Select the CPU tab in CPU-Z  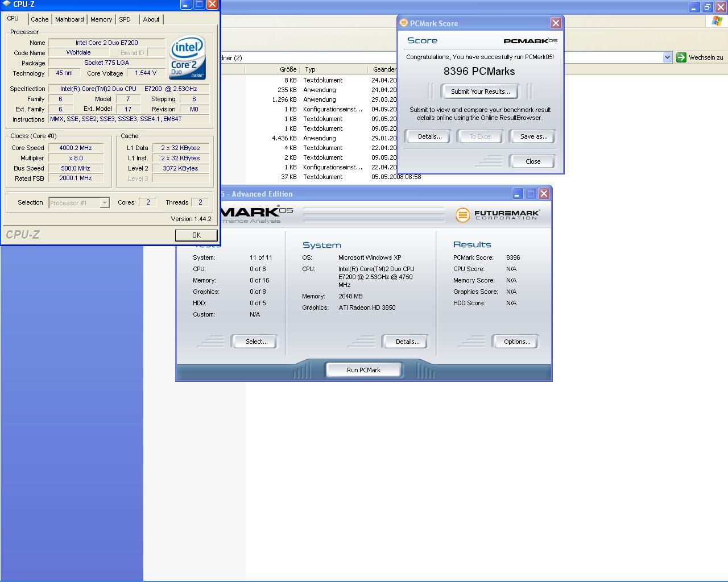pyautogui.click(x=13, y=19)
